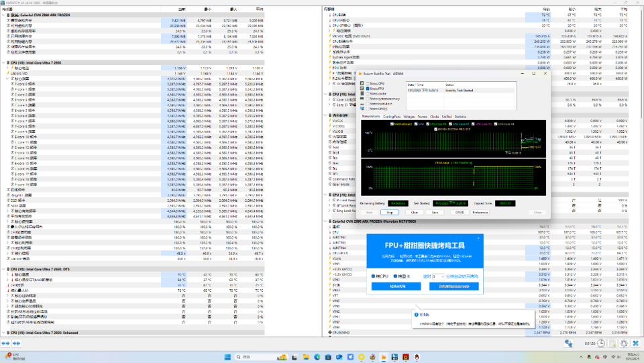Uncheck the Stress FPU checkbox
Screen dimensions: 644x363
pos(366,89)
